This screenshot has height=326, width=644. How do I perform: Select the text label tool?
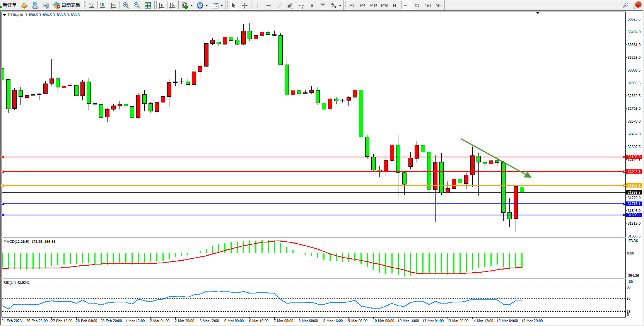(x=312, y=5)
